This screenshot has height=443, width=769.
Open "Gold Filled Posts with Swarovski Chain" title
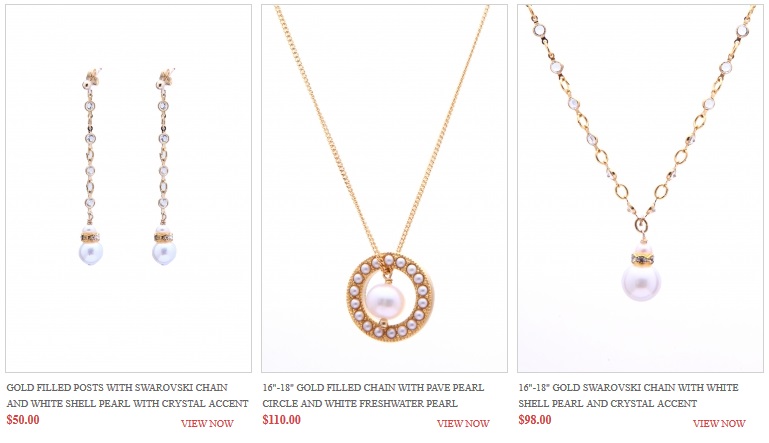click(x=117, y=388)
